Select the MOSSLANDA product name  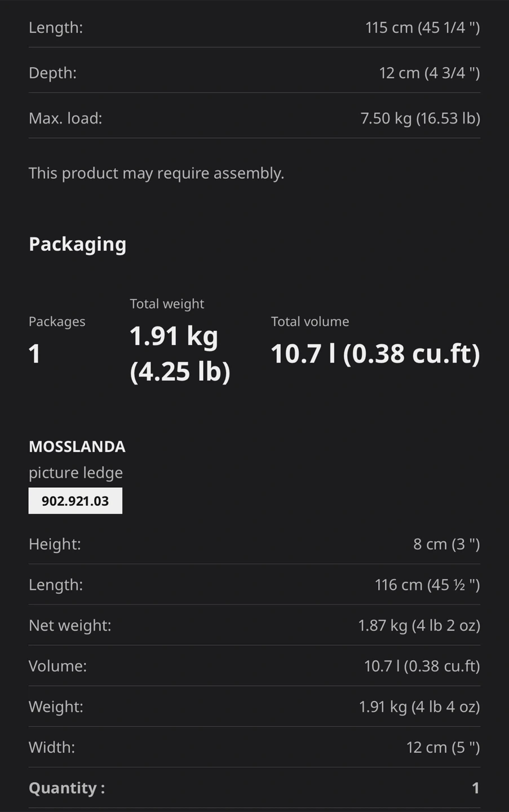pyautogui.click(x=77, y=447)
